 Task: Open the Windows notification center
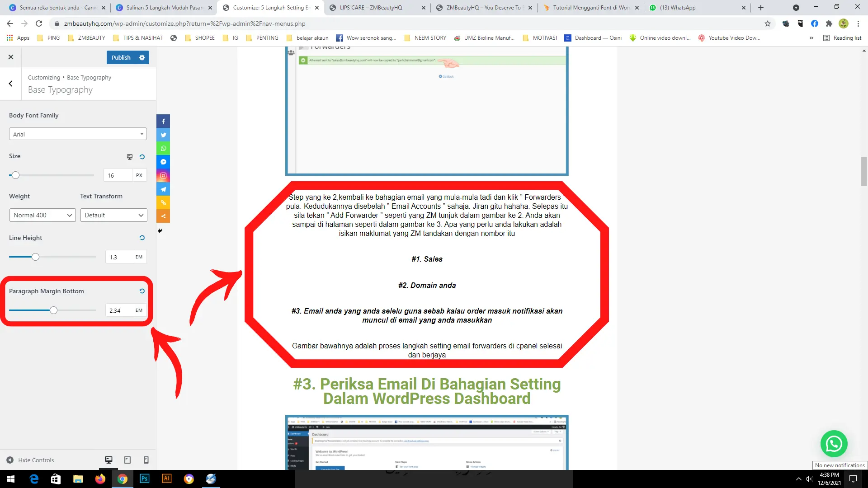[x=853, y=479]
